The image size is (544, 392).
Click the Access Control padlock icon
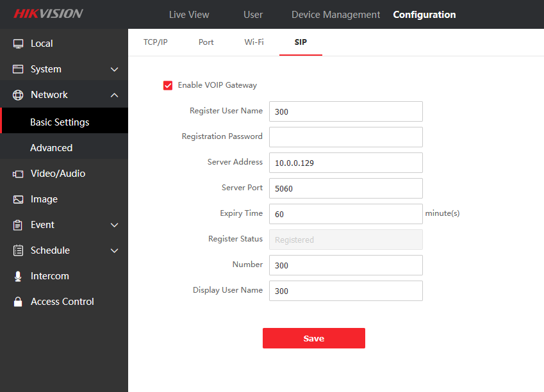coord(18,302)
